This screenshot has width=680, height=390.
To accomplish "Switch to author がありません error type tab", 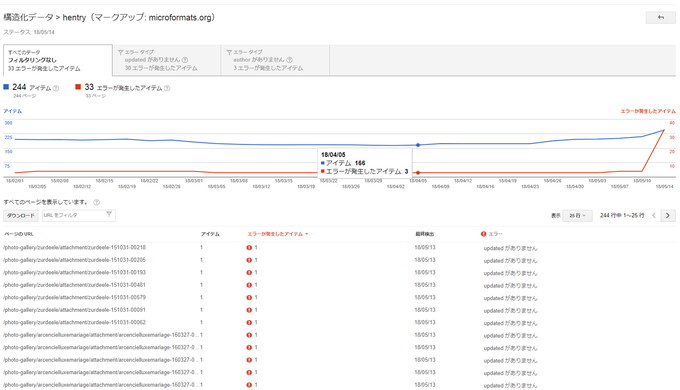I will (275, 60).
